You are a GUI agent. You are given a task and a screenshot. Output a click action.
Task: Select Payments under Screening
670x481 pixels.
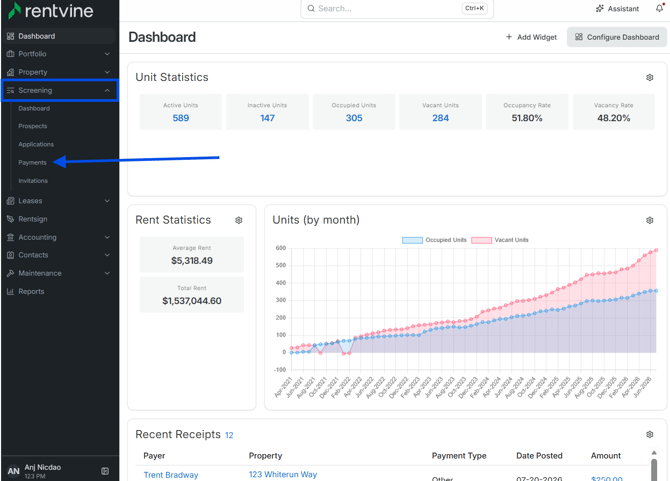coord(32,162)
